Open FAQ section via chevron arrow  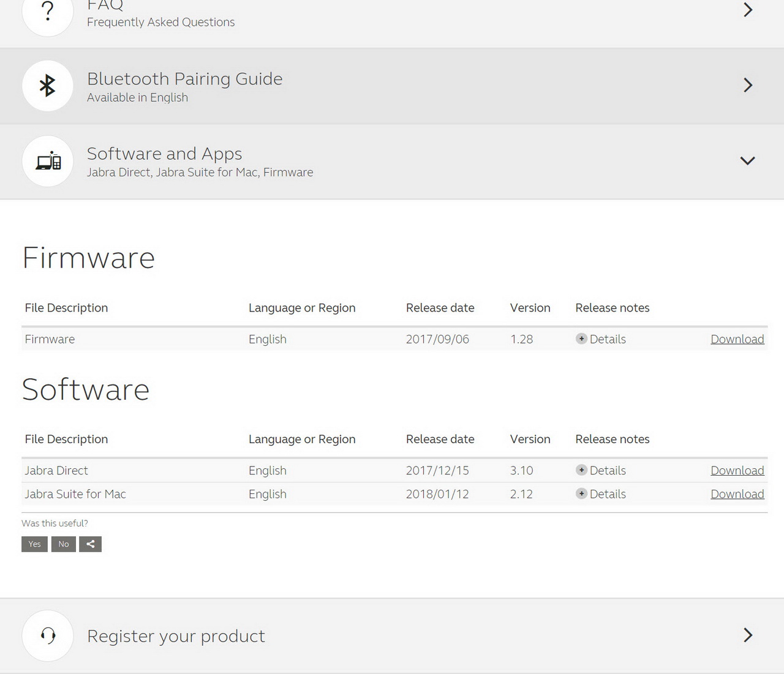(747, 10)
